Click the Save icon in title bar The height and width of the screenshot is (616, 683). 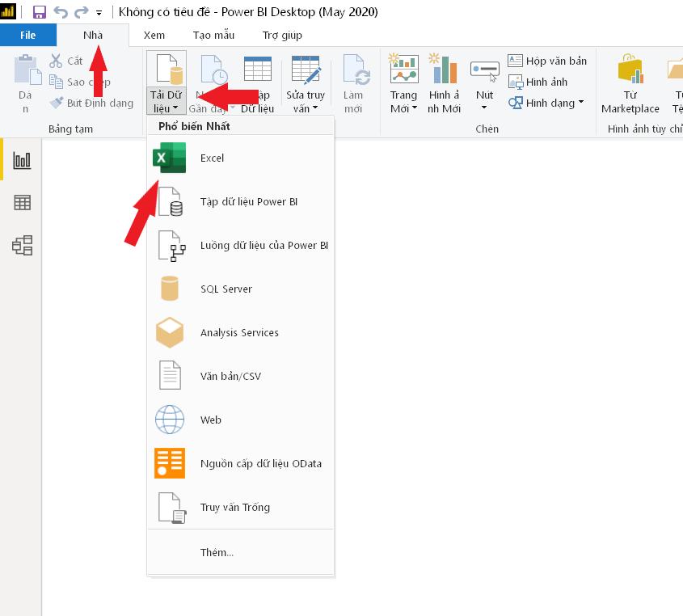click(x=40, y=12)
